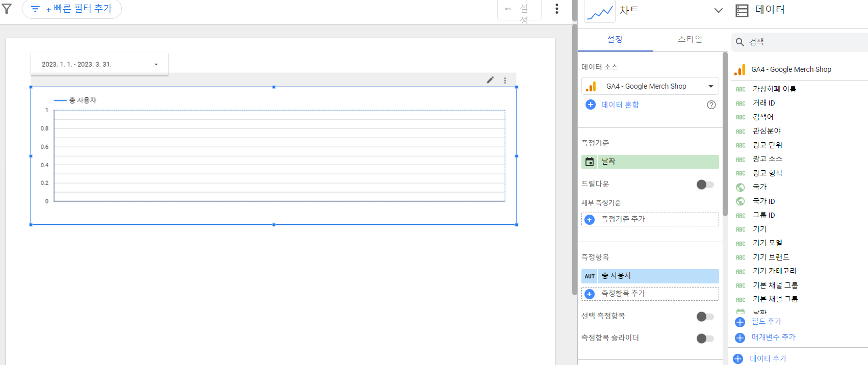This screenshot has width=868, height=365.
Task: Select the 총 사용자 metric chip
Action: (650, 276)
